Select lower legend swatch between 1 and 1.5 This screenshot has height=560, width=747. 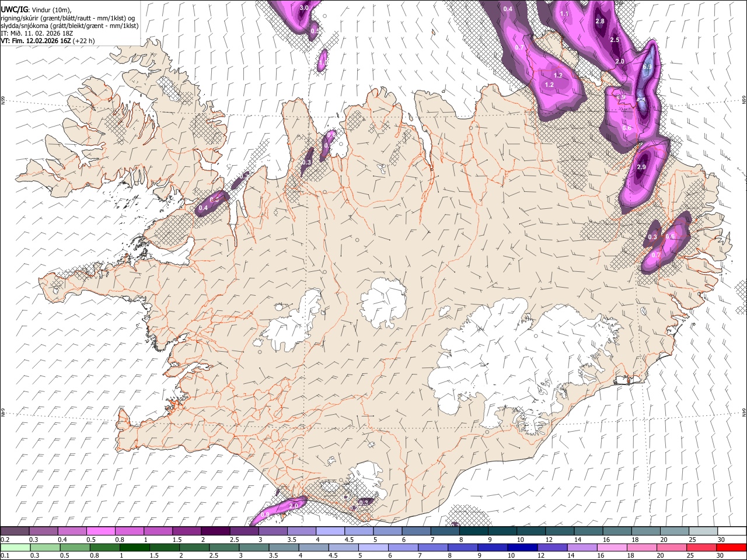pyautogui.click(x=135, y=547)
